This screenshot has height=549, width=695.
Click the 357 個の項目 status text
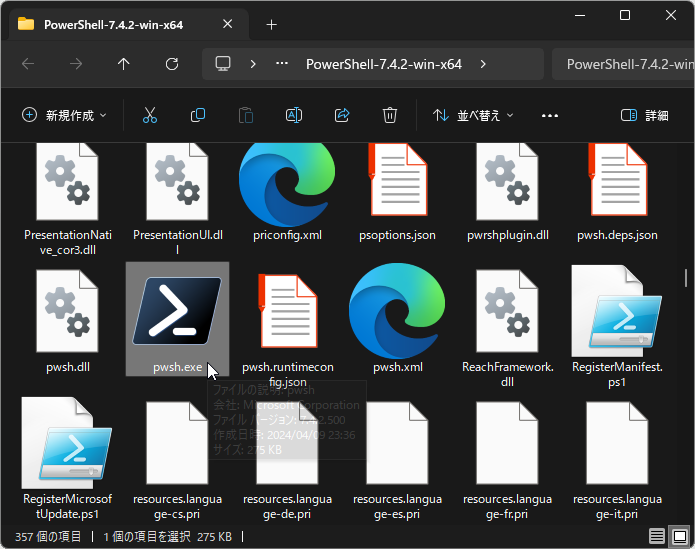coord(48,537)
